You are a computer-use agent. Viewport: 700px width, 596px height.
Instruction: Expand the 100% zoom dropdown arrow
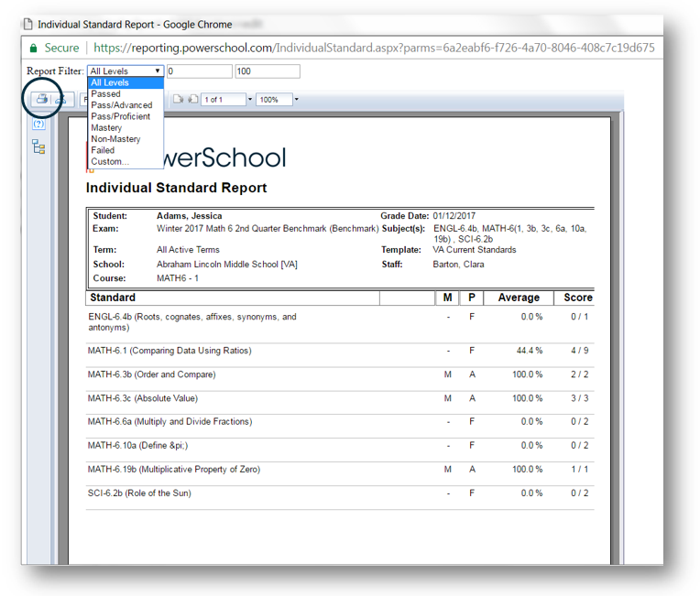coord(297,100)
